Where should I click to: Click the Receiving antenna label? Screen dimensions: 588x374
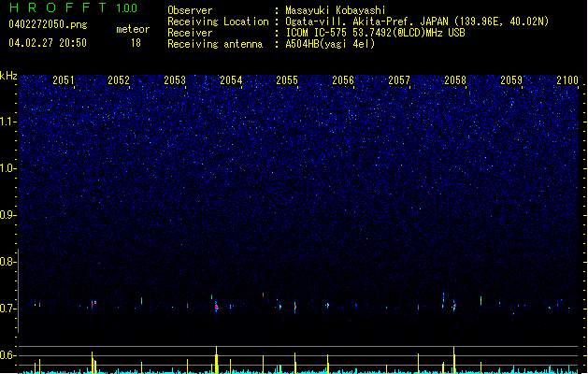(x=215, y=44)
